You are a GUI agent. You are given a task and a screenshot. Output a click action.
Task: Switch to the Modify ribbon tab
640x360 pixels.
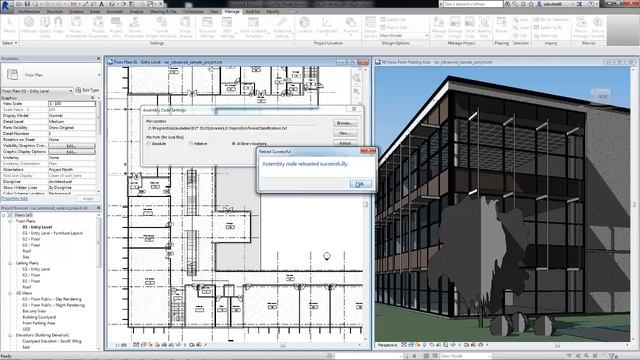coord(273,11)
